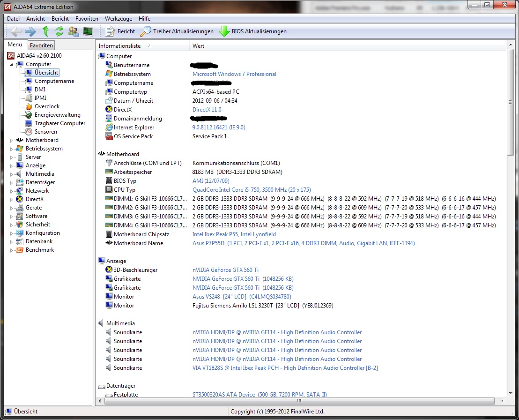Select Übersicht in the tree

46,73
